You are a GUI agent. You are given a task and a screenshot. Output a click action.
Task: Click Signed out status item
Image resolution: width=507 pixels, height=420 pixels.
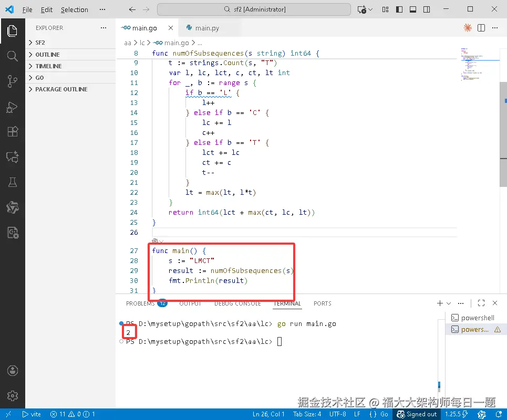[417, 414]
